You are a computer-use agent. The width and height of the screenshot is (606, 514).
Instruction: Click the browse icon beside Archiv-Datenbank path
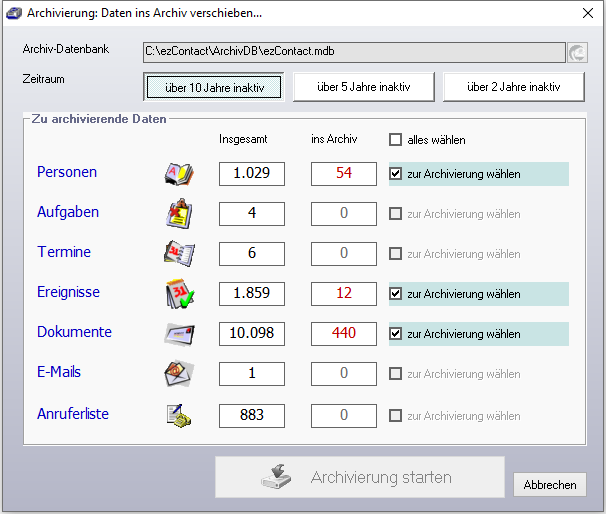click(578, 53)
